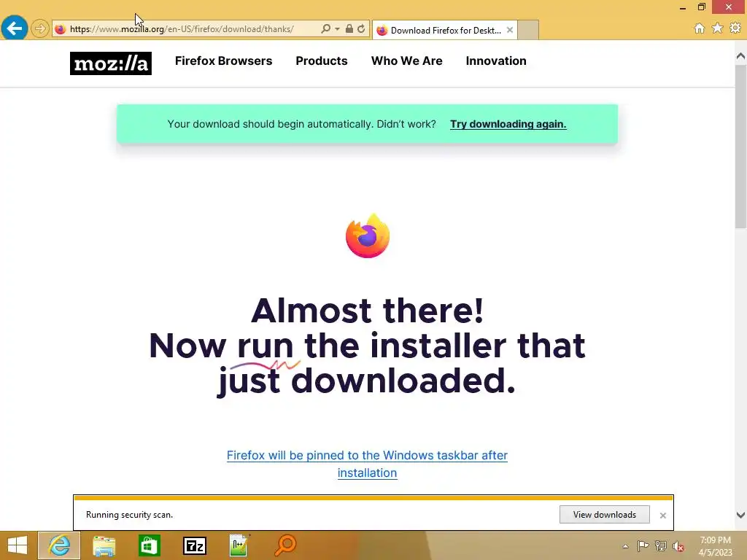This screenshot has height=560, width=747.
Task: Open Favorites with the star icon
Action: pos(717,28)
